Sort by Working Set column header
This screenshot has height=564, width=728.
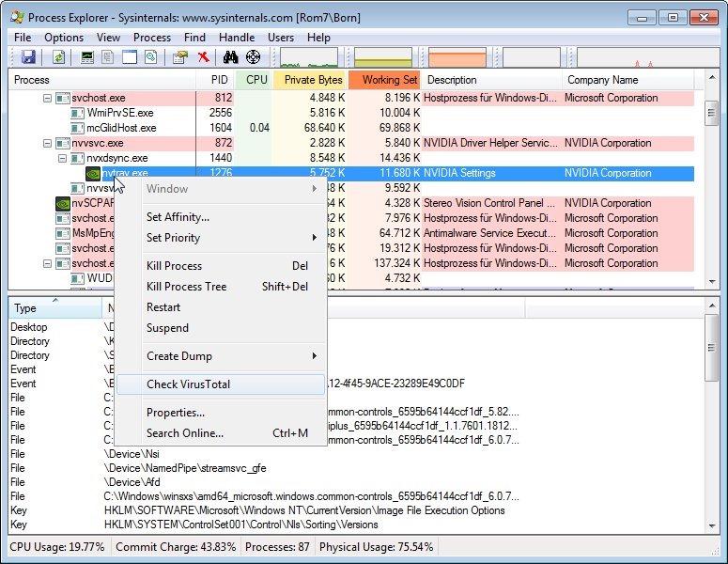pos(384,80)
